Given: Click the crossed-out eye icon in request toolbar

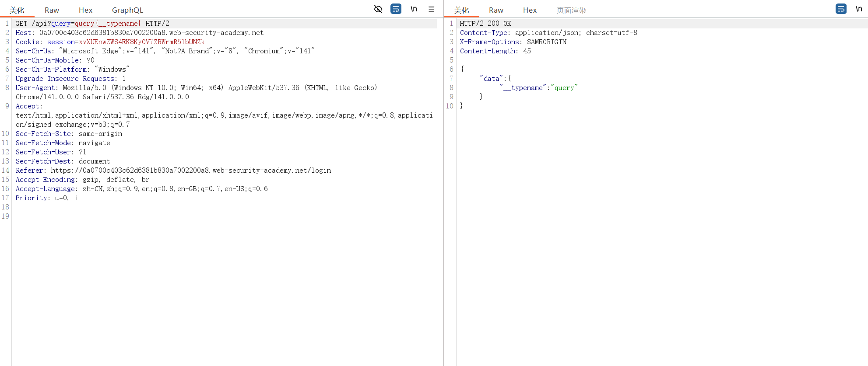Looking at the screenshot, I should point(378,9).
